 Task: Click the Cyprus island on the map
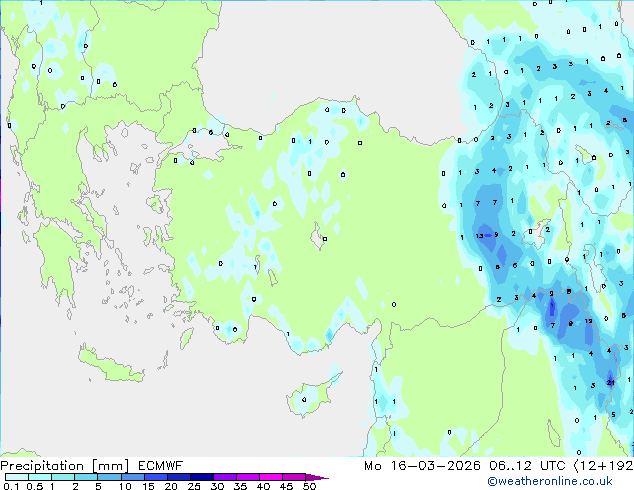pyautogui.click(x=311, y=396)
